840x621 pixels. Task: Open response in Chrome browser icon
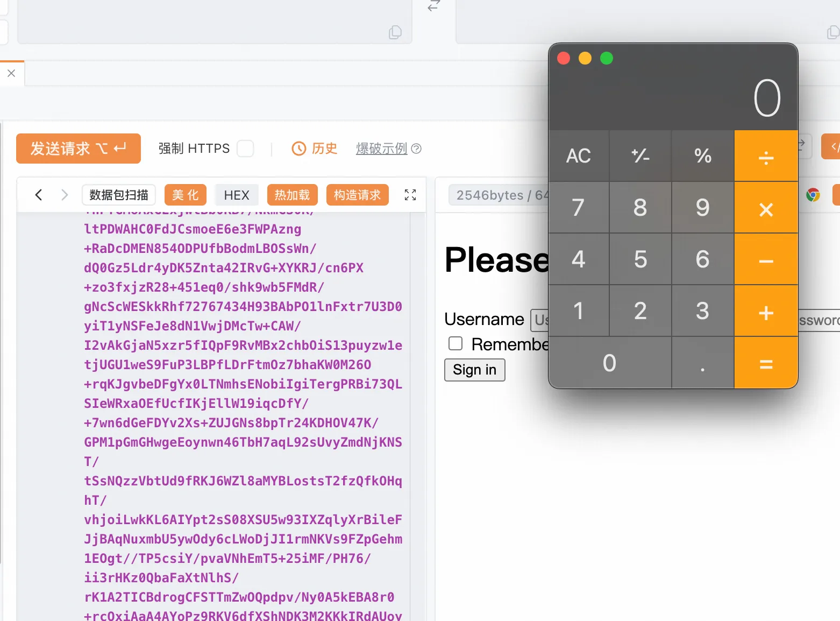(x=813, y=195)
